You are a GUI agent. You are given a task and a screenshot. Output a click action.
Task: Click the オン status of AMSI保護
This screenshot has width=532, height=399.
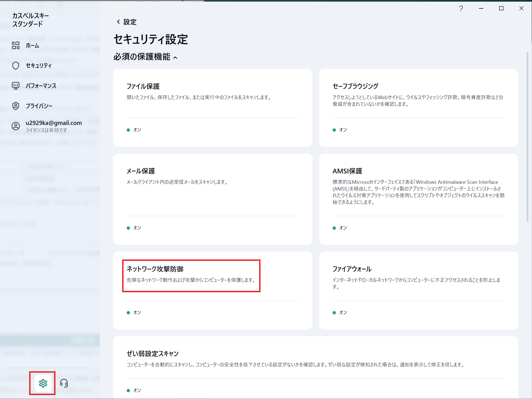[340, 228]
